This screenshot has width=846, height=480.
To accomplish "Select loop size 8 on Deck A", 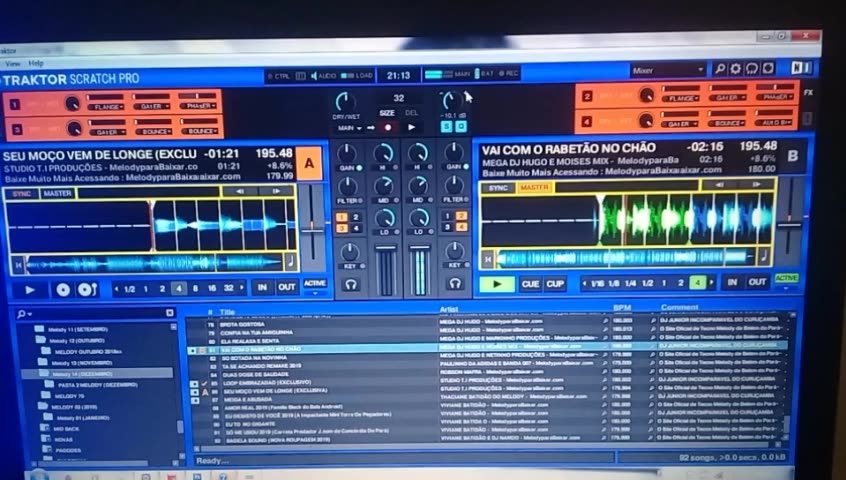I will click(x=195, y=289).
